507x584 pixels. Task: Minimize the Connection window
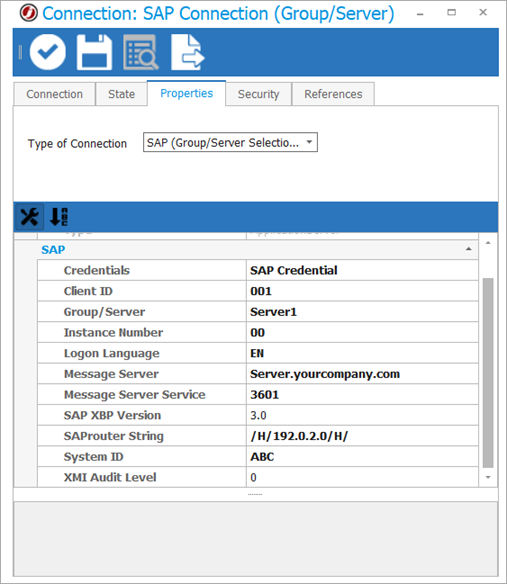(x=420, y=14)
